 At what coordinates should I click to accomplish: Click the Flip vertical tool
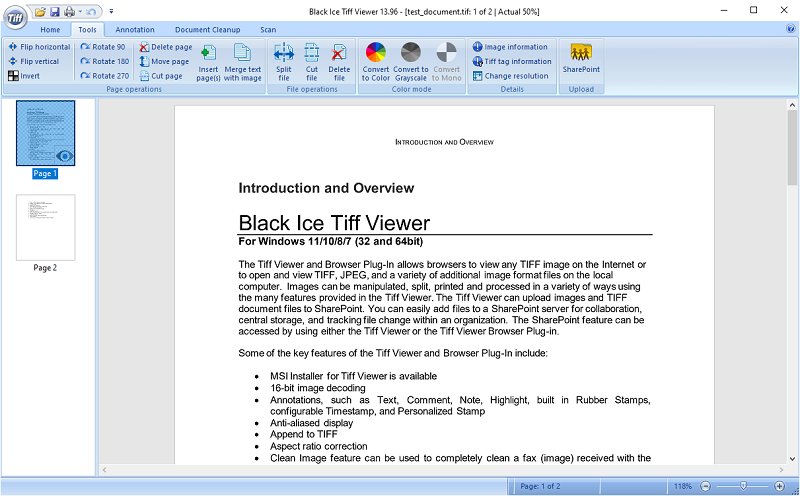[34, 61]
